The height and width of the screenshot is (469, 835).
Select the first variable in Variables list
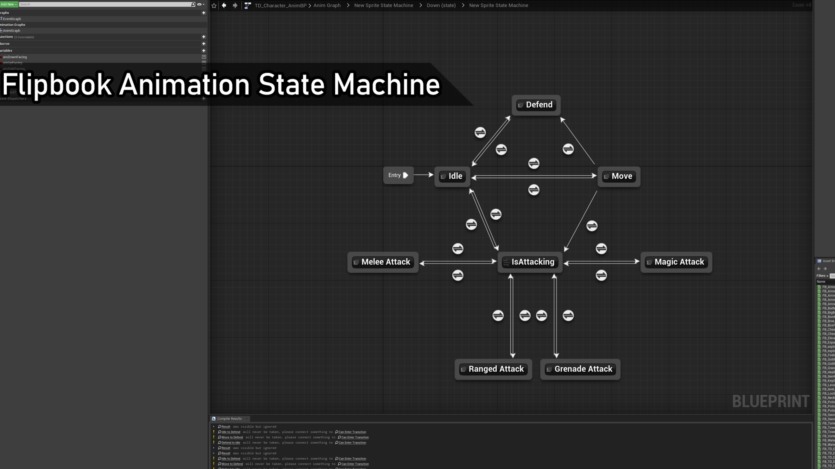click(x=15, y=57)
